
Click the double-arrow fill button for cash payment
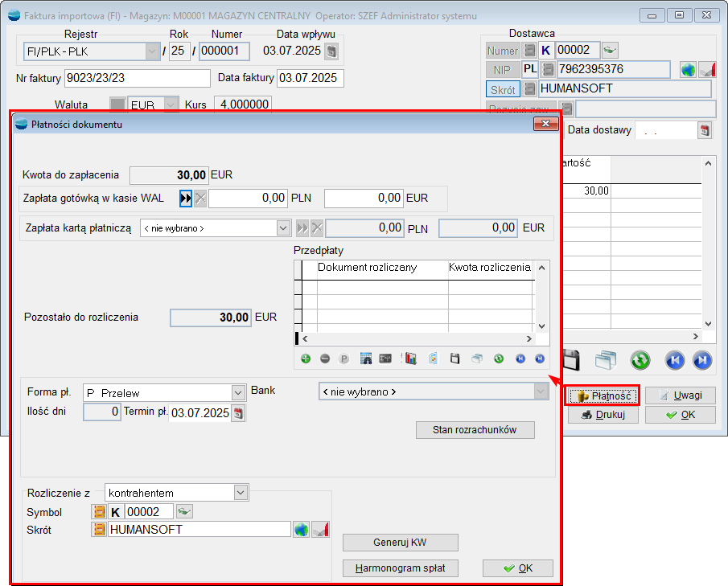[186, 199]
